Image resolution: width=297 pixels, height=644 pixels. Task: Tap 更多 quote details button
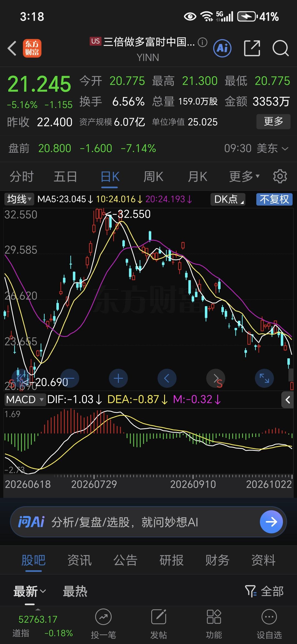pos(273,121)
